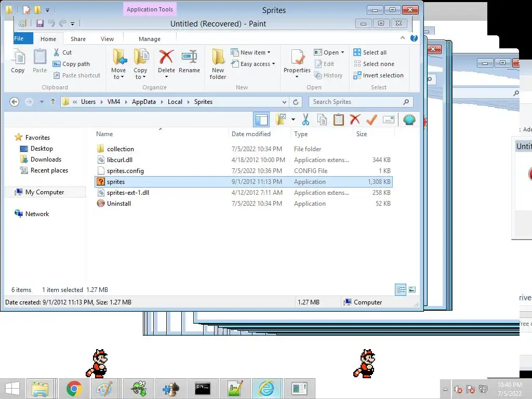Switch to large icons view in the status bar
The height and width of the screenshot is (399, 532).
click(x=412, y=290)
